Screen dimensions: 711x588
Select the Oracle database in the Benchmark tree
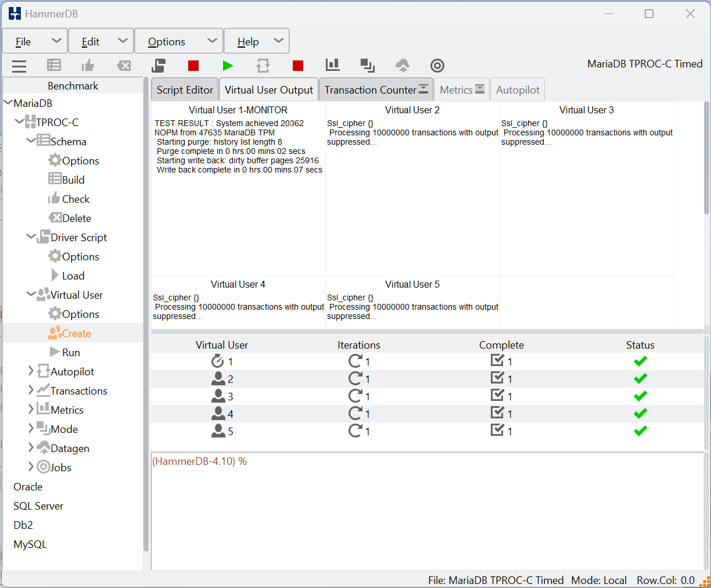(28, 486)
